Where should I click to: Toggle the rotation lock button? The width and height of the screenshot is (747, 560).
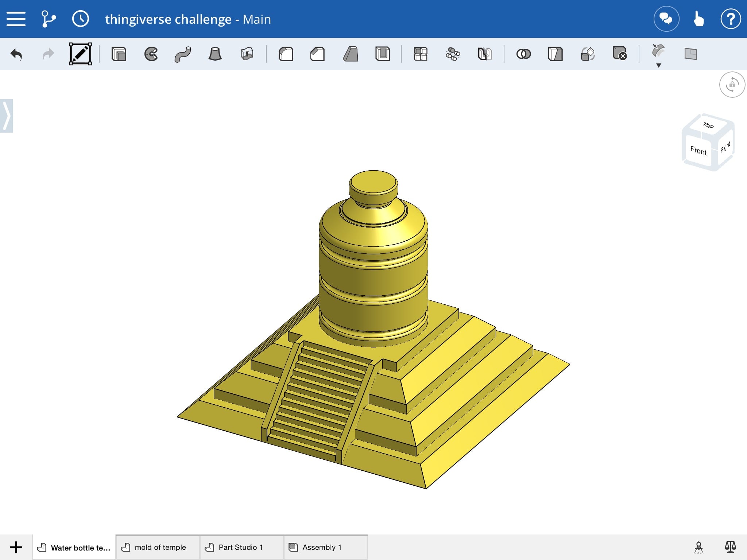(x=732, y=85)
